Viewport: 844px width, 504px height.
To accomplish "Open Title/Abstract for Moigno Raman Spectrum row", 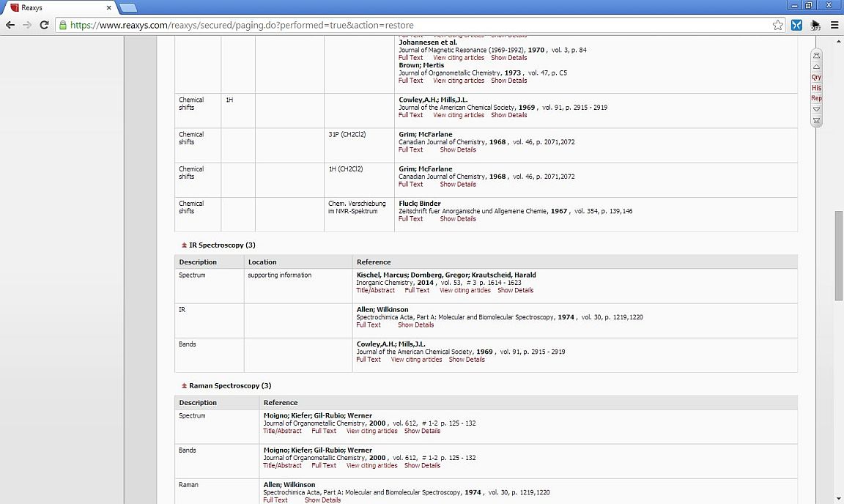I will (282, 431).
